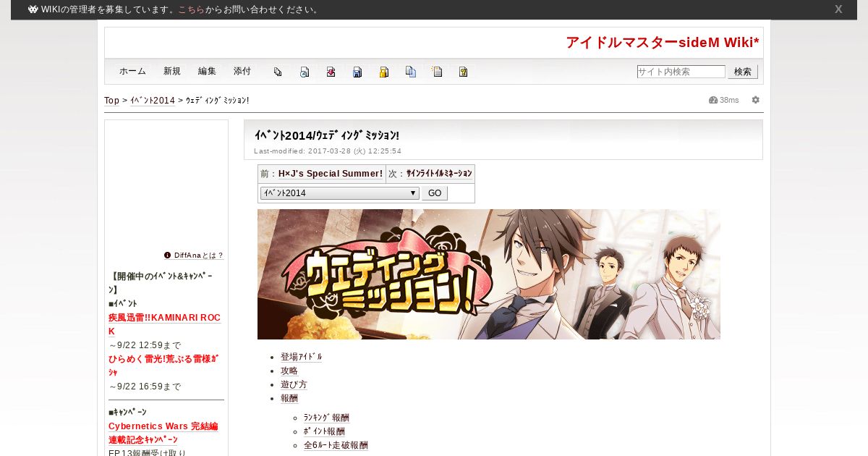Click the info icon beside DiffAna

pyautogui.click(x=168, y=255)
